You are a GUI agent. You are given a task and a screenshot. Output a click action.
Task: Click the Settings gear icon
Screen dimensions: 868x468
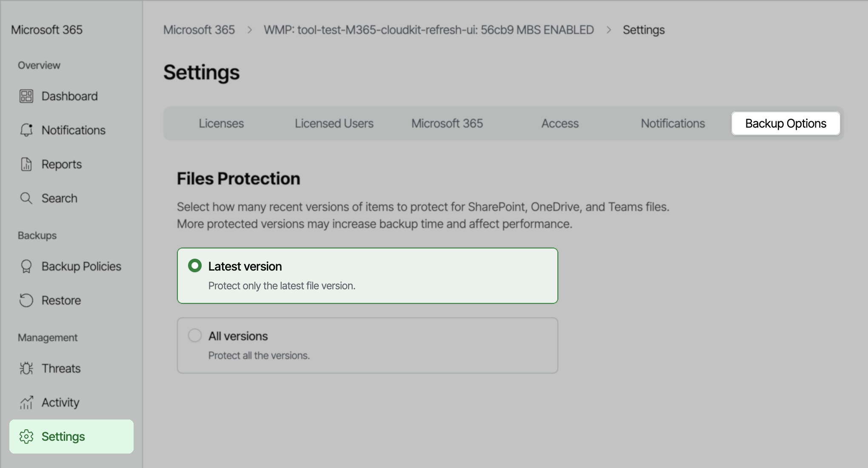27,437
